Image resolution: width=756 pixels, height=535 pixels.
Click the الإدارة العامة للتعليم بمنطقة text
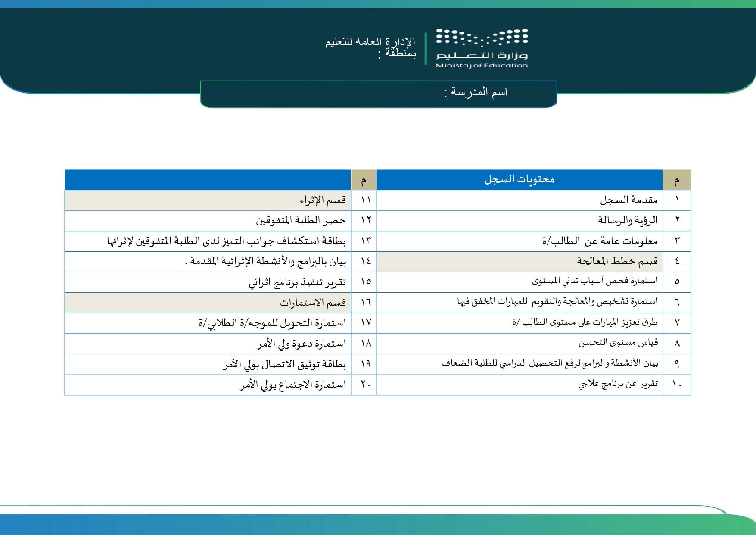(x=370, y=47)
